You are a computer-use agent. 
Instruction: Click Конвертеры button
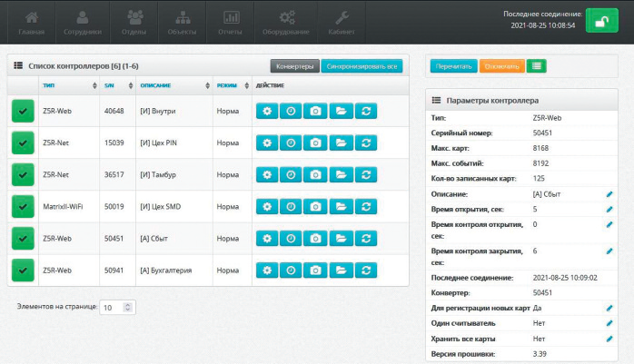click(x=295, y=66)
